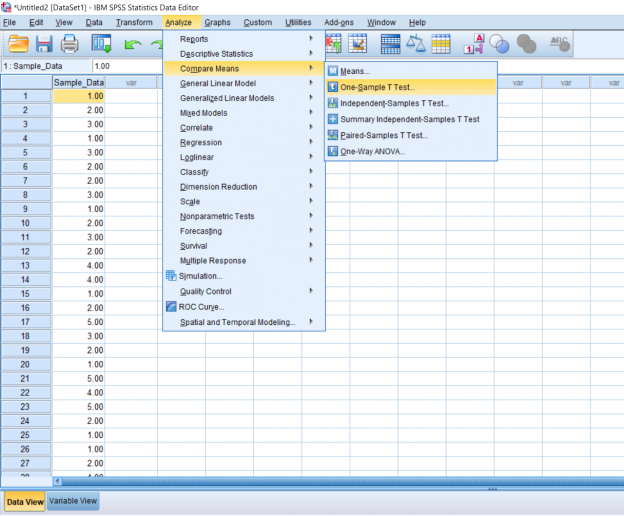Expand the Regression submenu
Viewport: 624px width, 516px height.
tap(244, 142)
